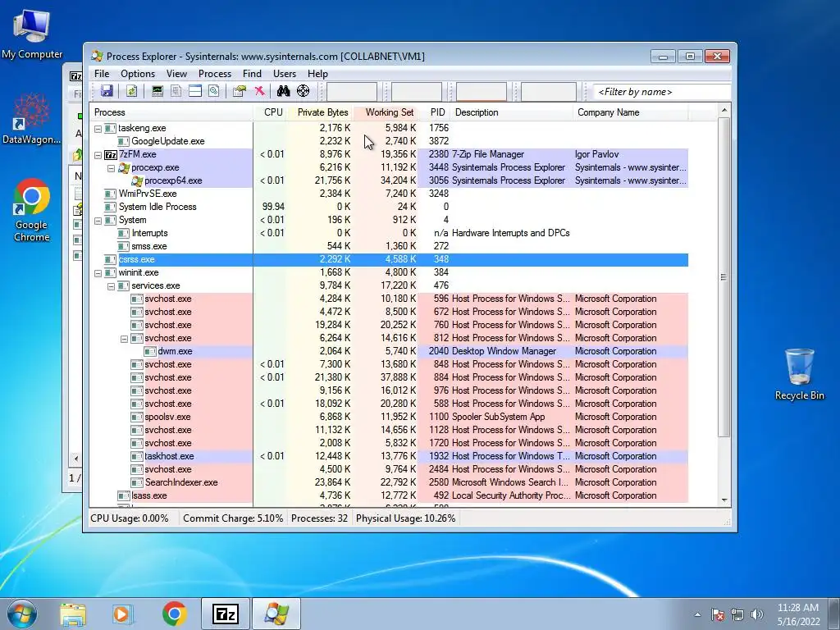The width and height of the screenshot is (840, 630).
Task: Collapse the services.exe tree node
Action: click(111, 286)
